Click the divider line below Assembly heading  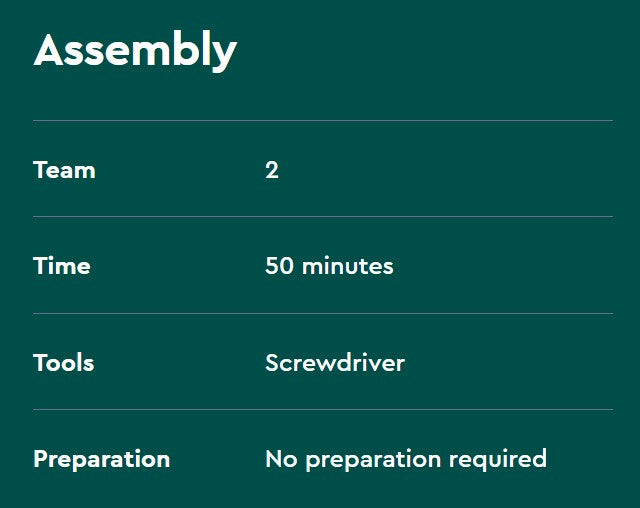(322, 121)
